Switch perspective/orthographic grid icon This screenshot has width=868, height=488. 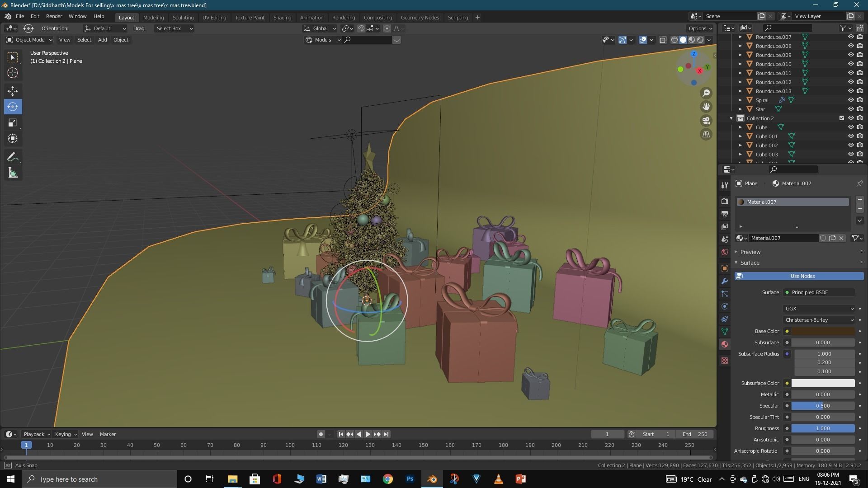(706, 134)
